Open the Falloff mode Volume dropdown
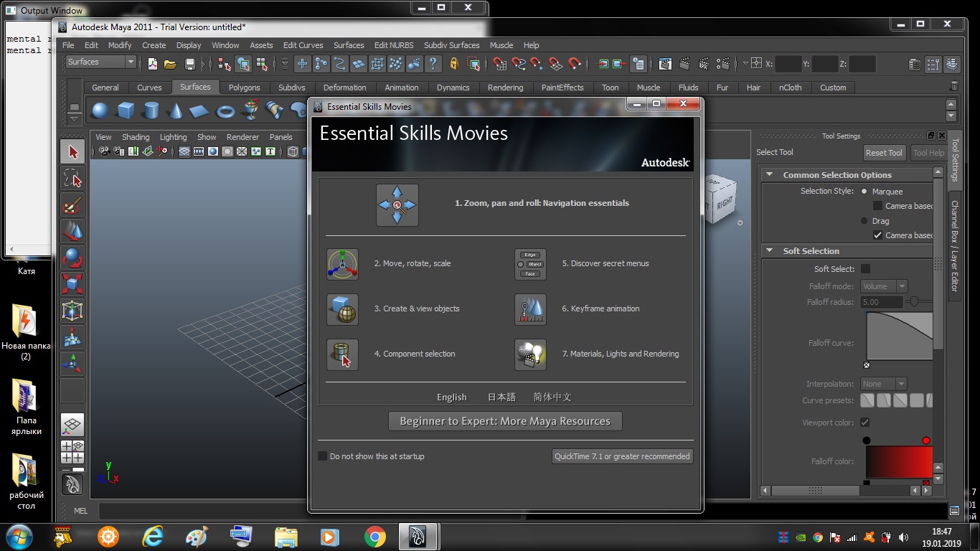The height and width of the screenshot is (551, 980). pos(885,286)
